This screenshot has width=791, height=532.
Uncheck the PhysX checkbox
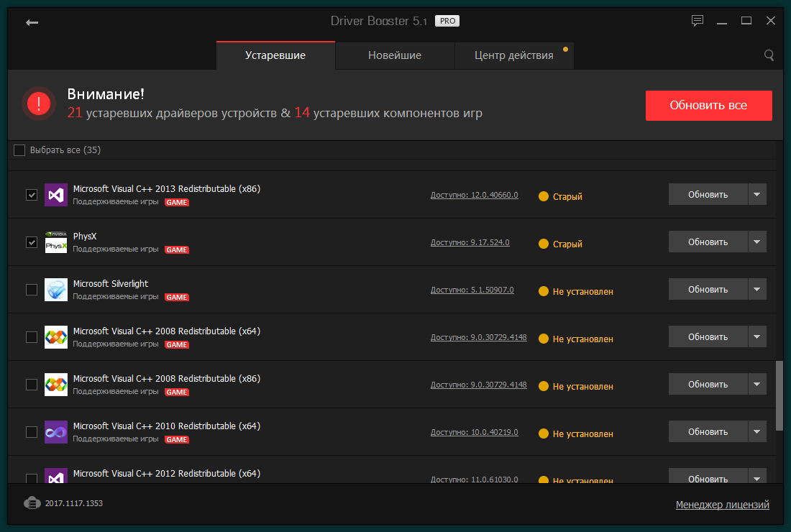tap(32, 242)
